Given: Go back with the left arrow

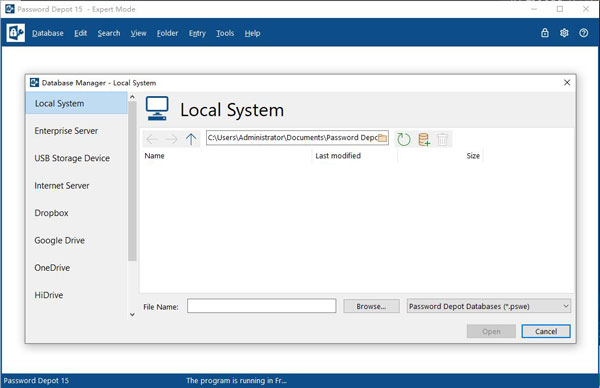Looking at the screenshot, I should click(152, 139).
